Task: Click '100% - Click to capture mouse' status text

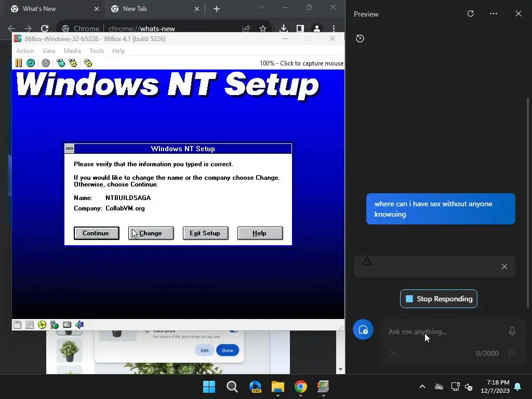Action: coord(301,63)
